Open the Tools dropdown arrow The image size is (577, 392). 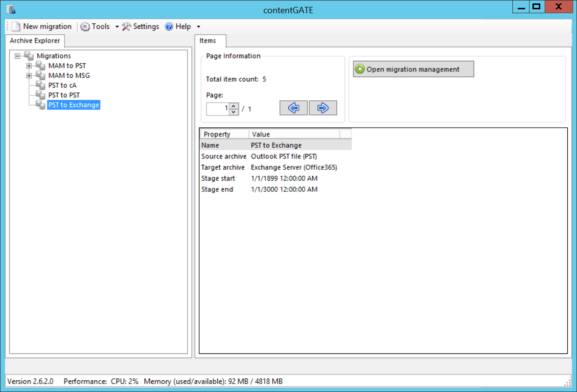(x=117, y=26)
